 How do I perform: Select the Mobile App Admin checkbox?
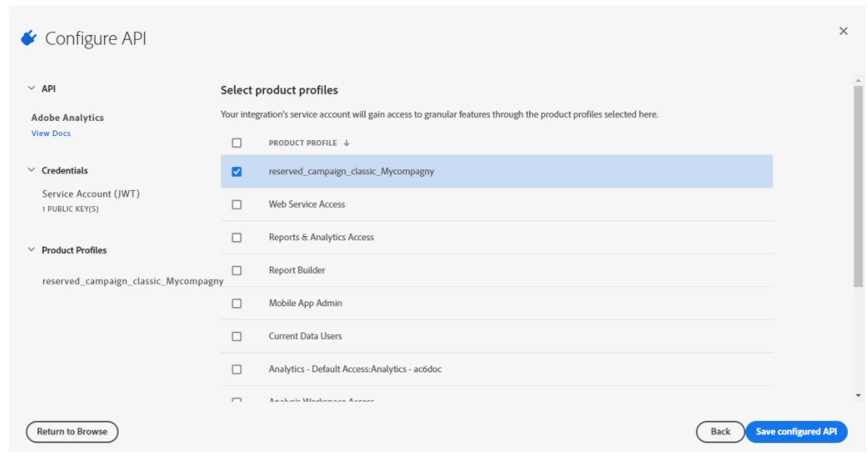pyautogui.click(x=236, y=304)
